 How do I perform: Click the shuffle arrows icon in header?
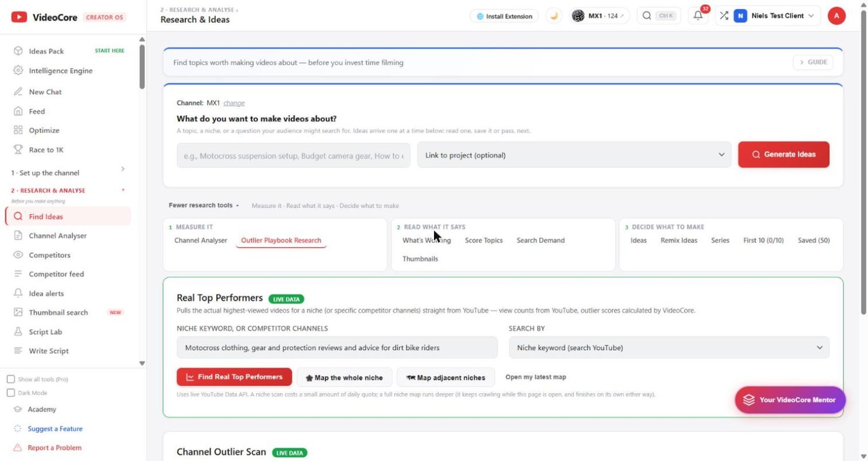click(724, 16)
